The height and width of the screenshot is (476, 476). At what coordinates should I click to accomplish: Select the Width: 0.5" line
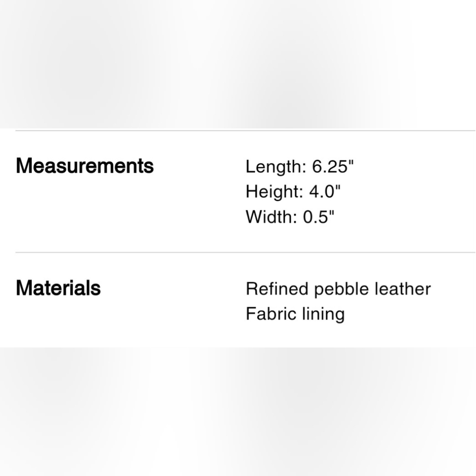coord(290,217)
